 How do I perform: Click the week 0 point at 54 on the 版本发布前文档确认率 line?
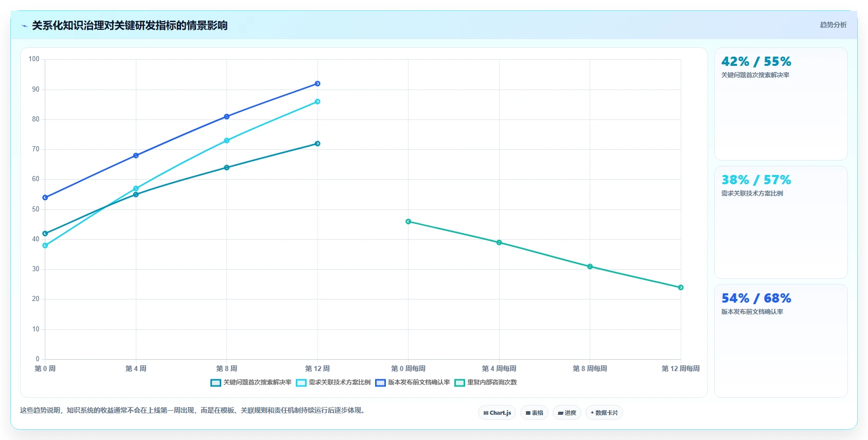click(45, 198)
